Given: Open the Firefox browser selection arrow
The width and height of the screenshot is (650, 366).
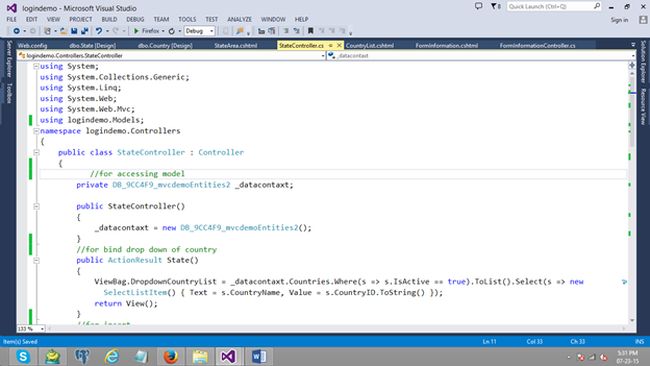Looking at the screenshot, I should tap(163, 32).
